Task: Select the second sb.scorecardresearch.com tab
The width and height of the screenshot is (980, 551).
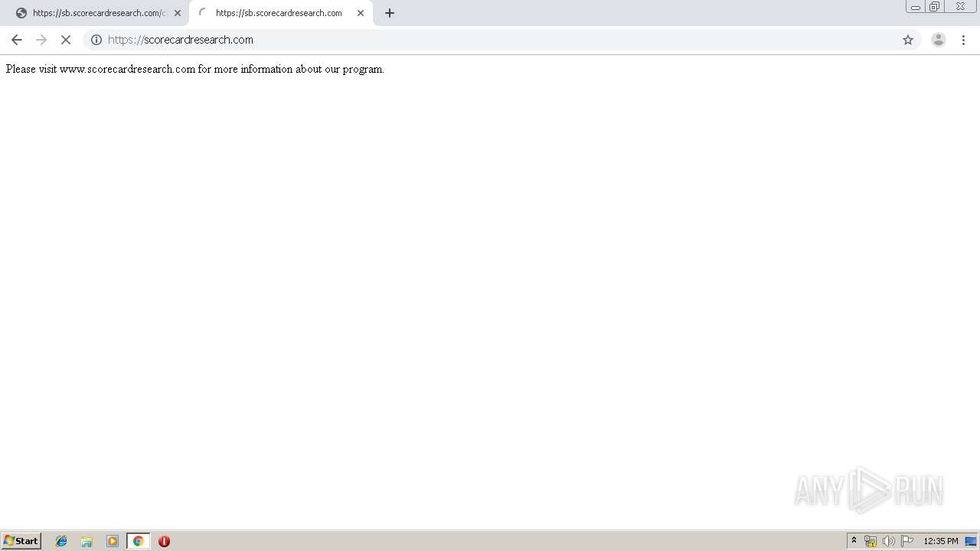Action: coord(280,13)
